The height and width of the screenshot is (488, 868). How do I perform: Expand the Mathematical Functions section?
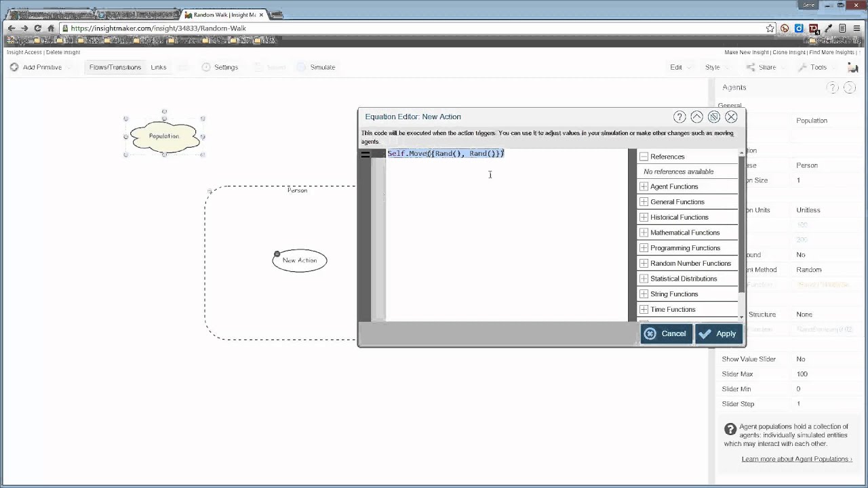(x=644, y=232)
